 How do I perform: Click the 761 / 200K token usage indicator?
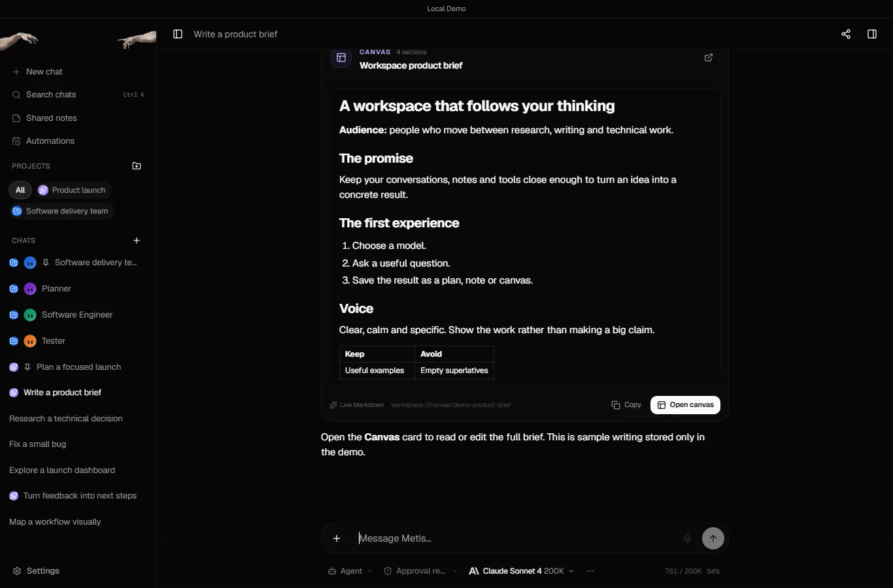683,571
